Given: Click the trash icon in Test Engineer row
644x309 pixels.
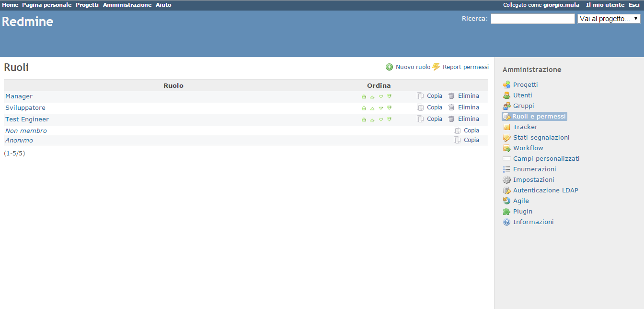Looking at the screenshot, I should (451, 119).
